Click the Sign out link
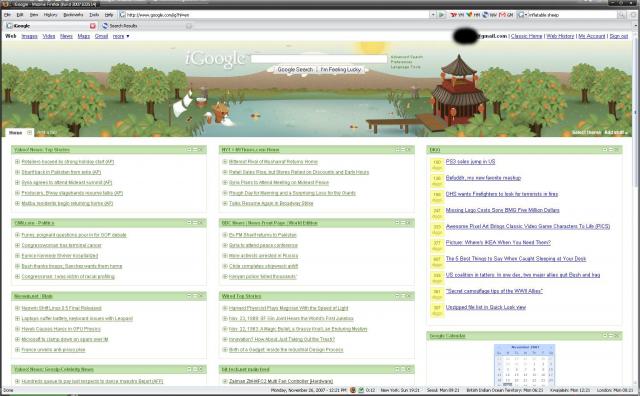Screen dimensions: 640x396 [x=619, y=36]
